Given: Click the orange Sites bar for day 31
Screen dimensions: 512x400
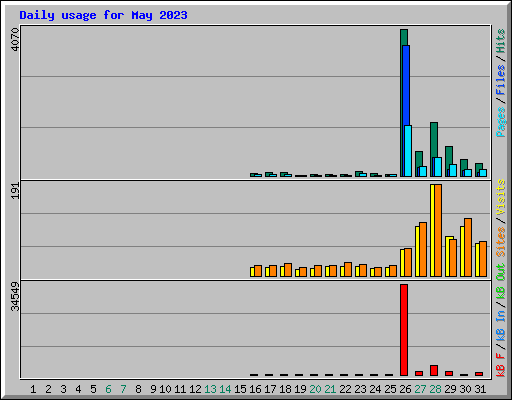Looking at the screenshot, I should pyautogui.click(x=483, y=259).
